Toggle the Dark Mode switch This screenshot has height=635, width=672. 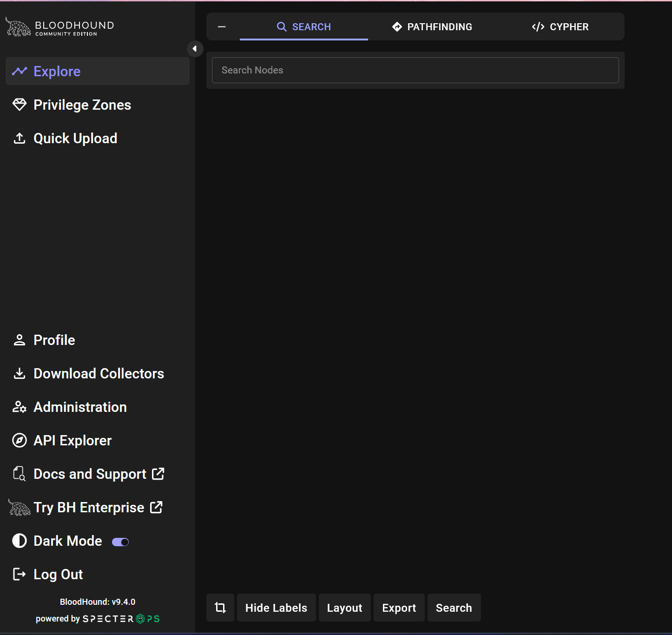[120, 542]
